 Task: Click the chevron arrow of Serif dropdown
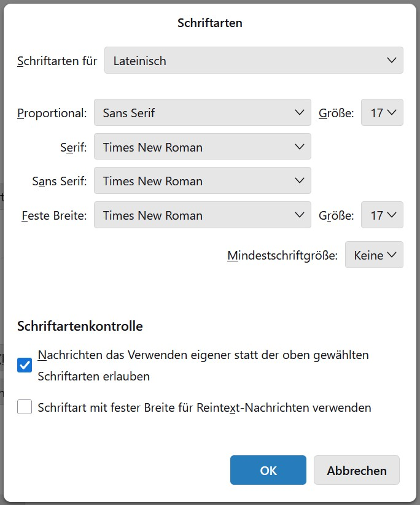pos(300,147)
